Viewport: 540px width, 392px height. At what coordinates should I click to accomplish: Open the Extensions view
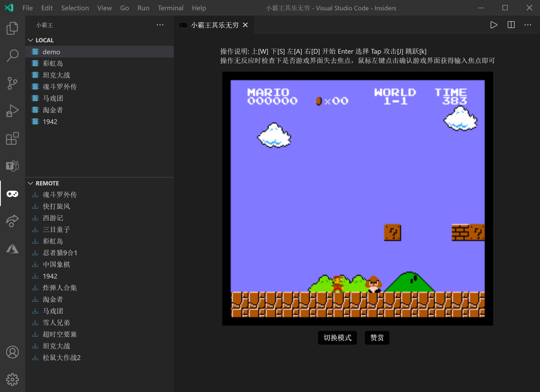pyautogui.click(x=12, y=138)
